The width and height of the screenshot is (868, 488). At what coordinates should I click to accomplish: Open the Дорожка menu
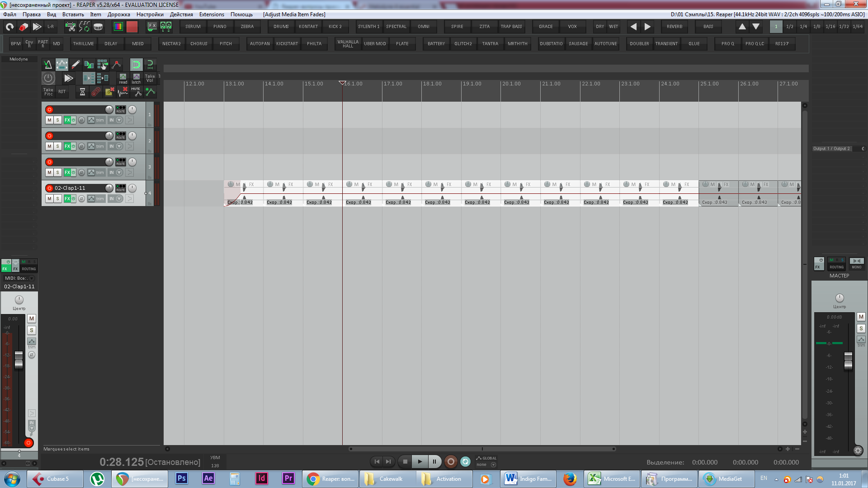point(119,14)
